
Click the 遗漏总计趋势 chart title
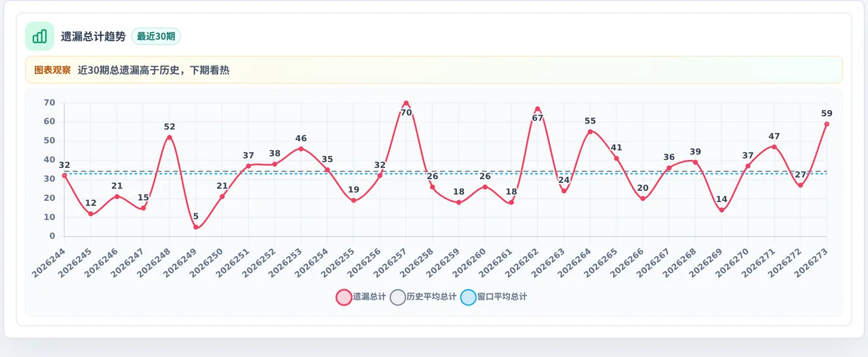pyautogui.click(x=94, y=37)
